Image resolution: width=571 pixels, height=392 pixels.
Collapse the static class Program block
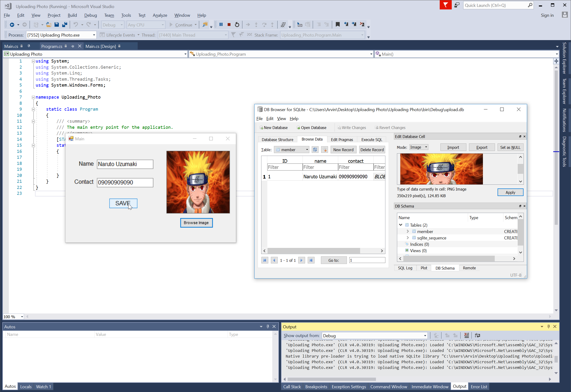coord(33,109)
